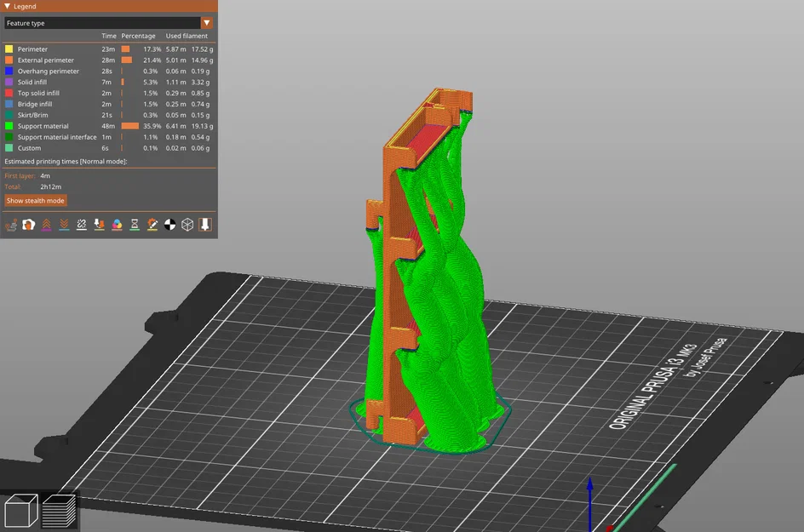Click the Used filament column header

click(187, 36)
